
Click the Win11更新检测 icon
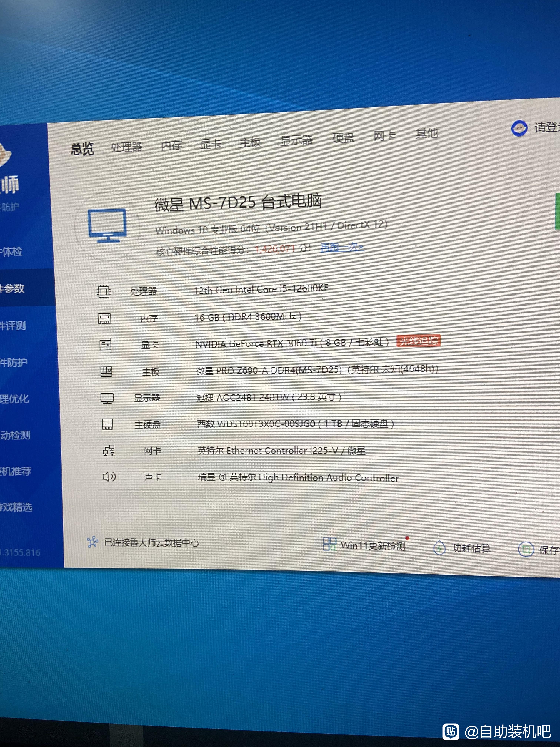pos(329,544)
